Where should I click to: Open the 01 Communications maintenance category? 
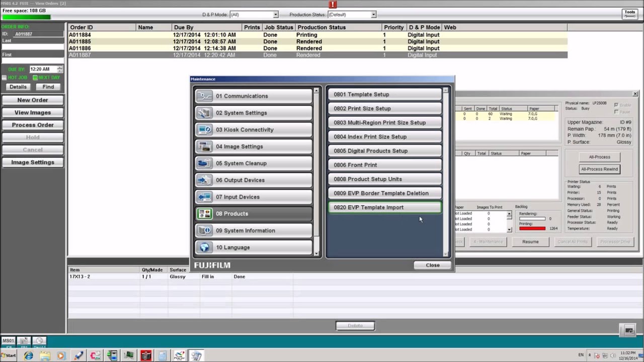point(254,96)
